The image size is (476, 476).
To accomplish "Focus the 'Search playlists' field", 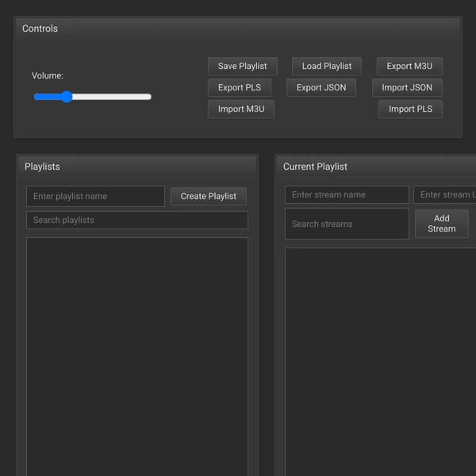I will [137, 220].
